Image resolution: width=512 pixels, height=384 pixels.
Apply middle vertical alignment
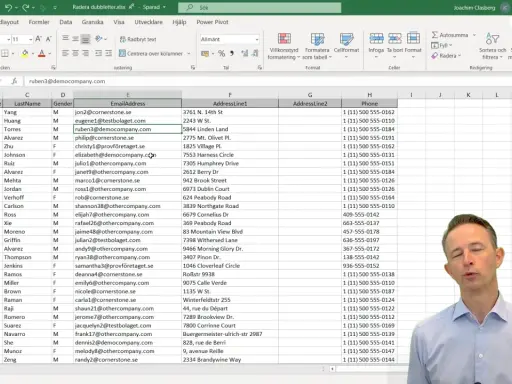coord(75,39)
